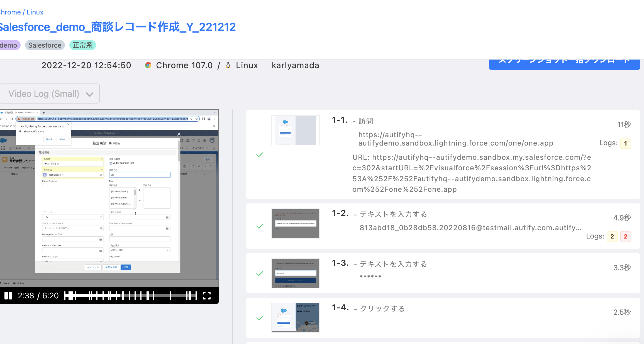The image size is (644, 344).
Task: Open step 1-2 text input thumbnail
Action: click(x=295, y=223)
